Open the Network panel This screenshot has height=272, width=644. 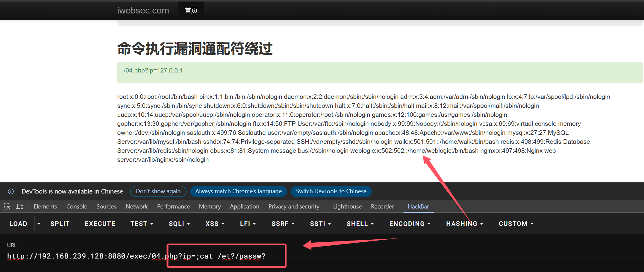pos(137,206)
